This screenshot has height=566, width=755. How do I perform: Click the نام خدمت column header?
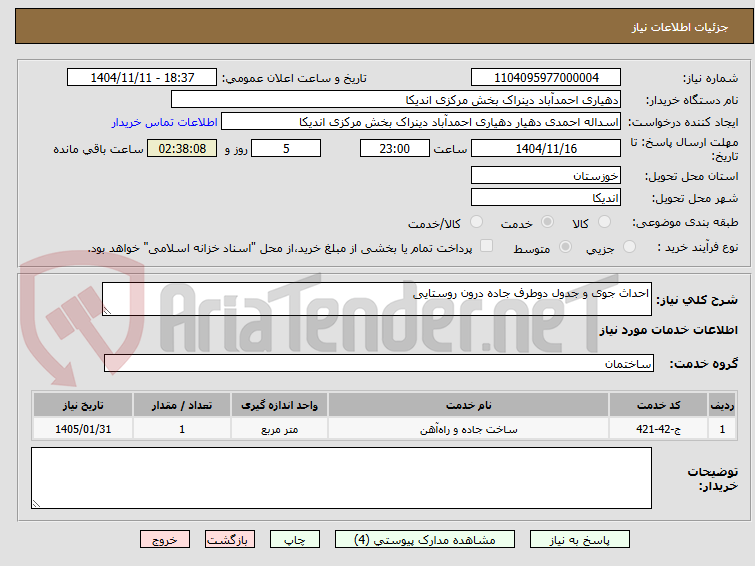(x=469, y=405)
